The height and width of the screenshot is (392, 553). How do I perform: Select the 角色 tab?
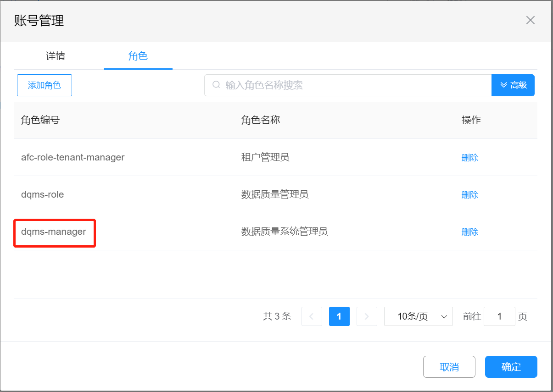138,56
